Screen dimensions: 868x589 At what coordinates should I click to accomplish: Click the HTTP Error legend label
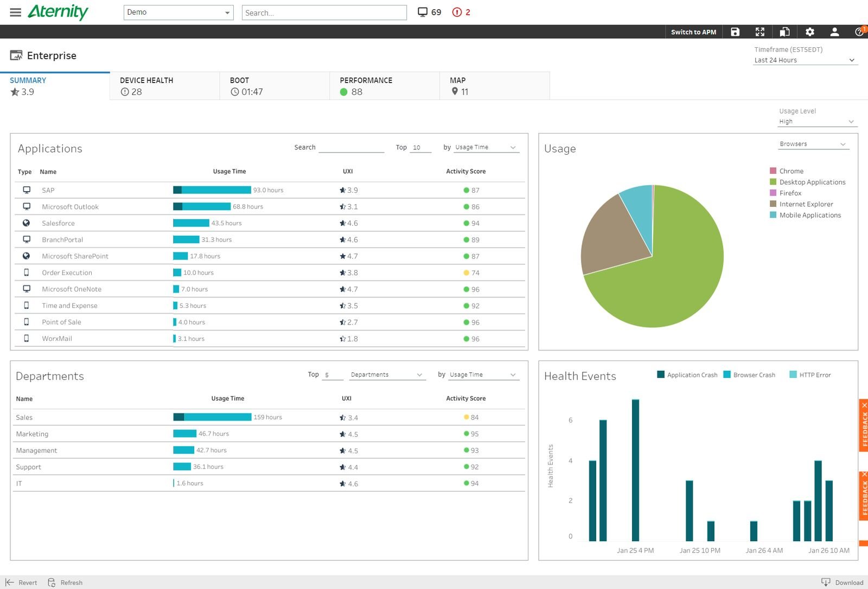coord(815,375)
